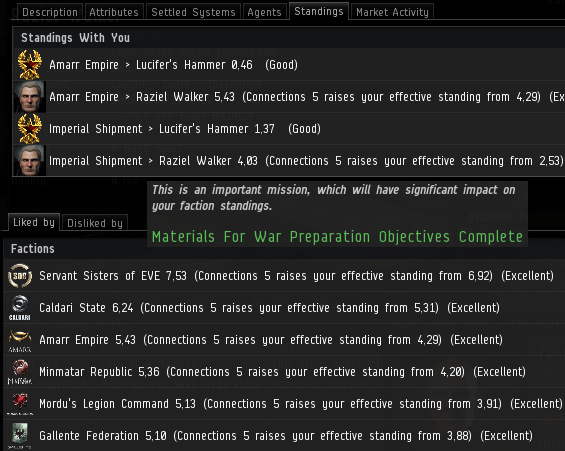Open the Market Activity tab
Screen dimensions: 565x451
pyautogui.click(x=392, y=12)
